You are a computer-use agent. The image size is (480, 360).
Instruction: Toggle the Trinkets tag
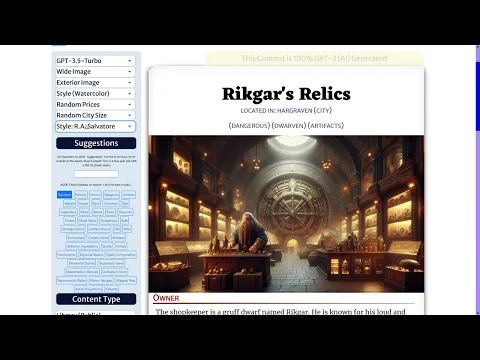pos(128,194)
